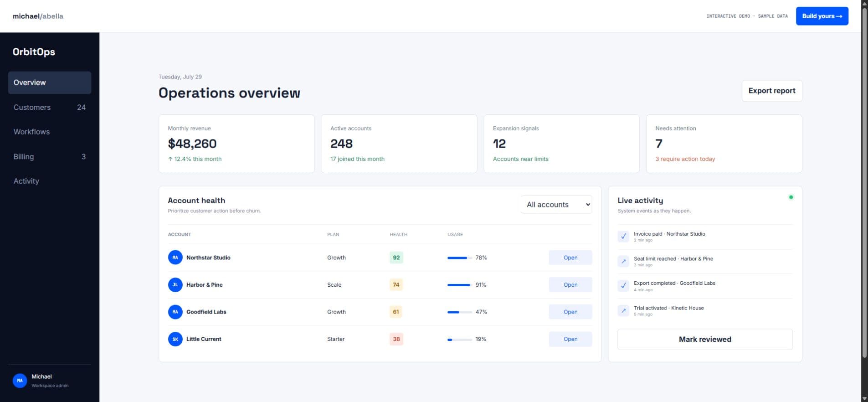Open the Northstar Studio account
Screen dimensions: 868x402
pyautogui.click(x=570, y=258)
